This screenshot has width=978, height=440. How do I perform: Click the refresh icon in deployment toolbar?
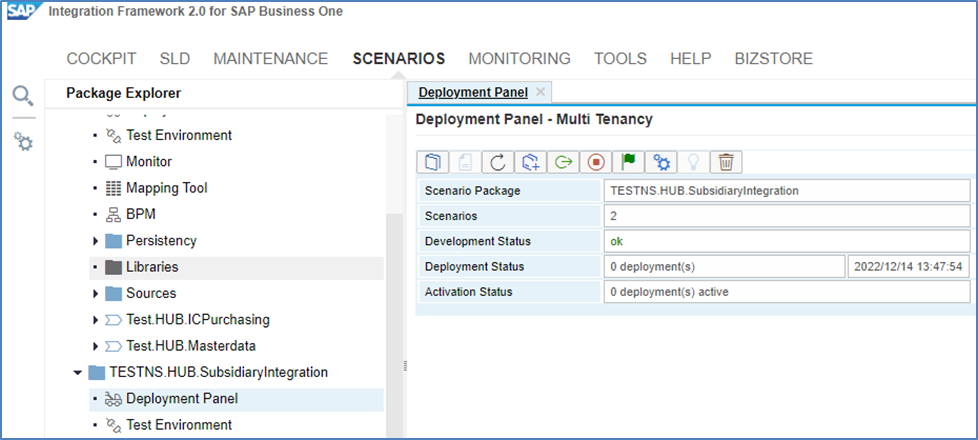497,162
